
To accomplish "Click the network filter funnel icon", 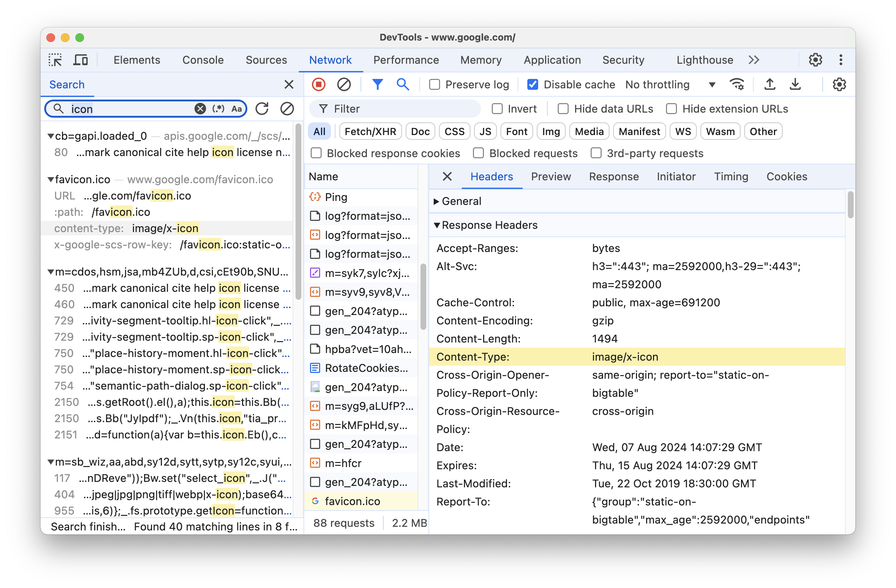I will pos(378,84).
